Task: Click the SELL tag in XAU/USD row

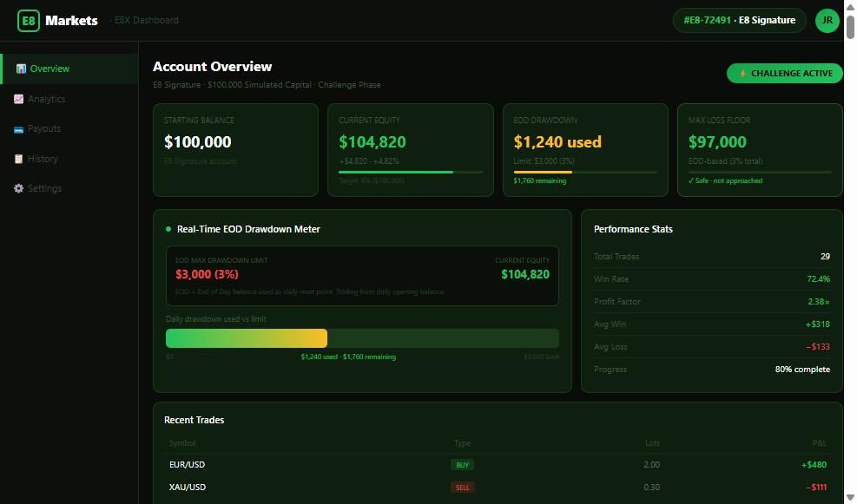Action: [x=462, y=488]
